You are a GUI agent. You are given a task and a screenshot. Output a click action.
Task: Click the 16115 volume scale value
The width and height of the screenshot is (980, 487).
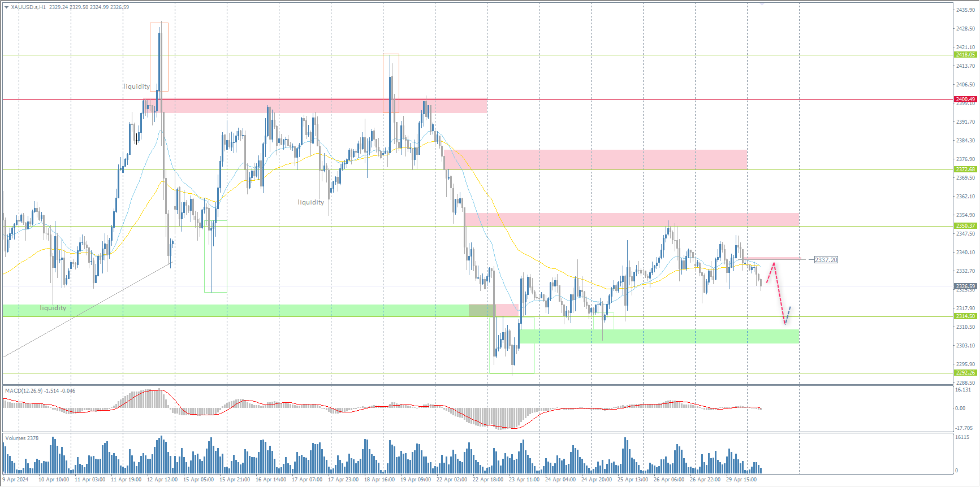pos(962,437)
